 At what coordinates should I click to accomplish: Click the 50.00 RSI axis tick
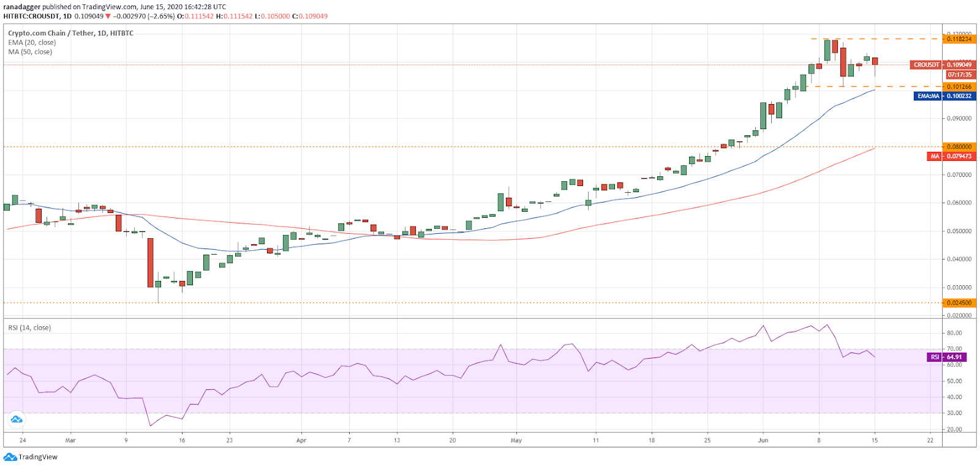point(954,381)
